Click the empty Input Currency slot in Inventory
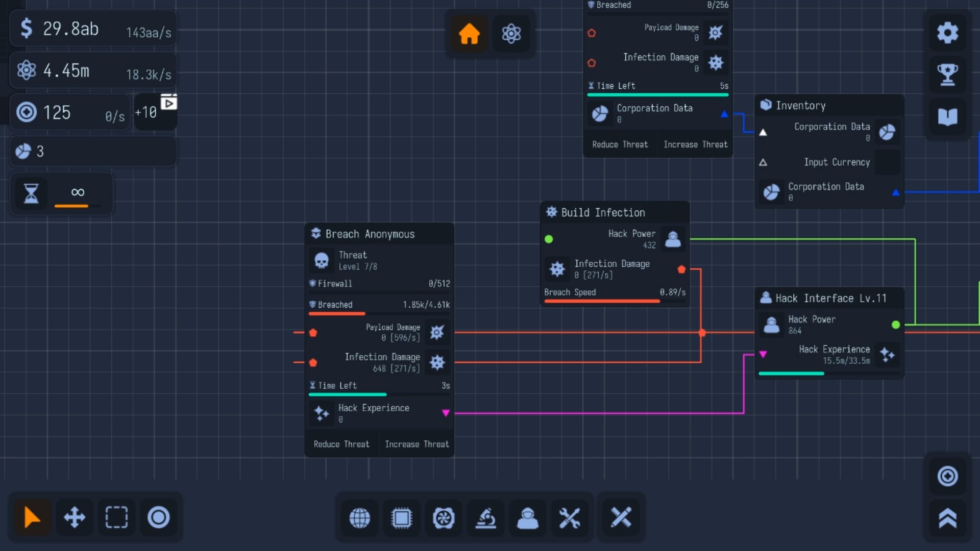Image resolution: width=980 pixels, height=551 pixels. [x=887, y=163]
